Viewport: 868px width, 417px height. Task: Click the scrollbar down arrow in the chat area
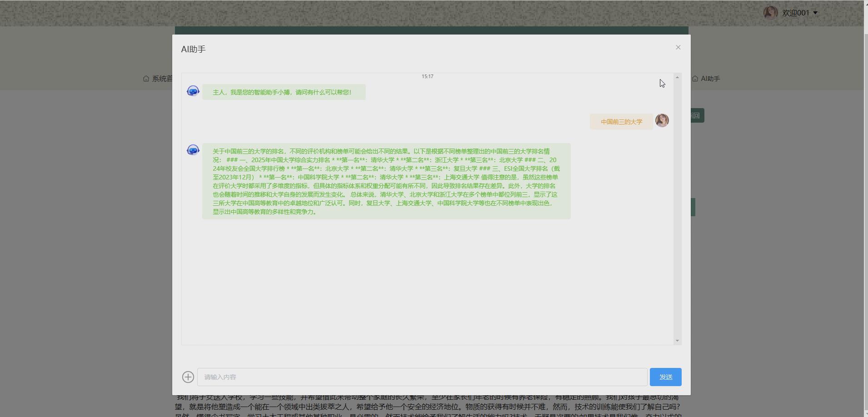(677, 340)
